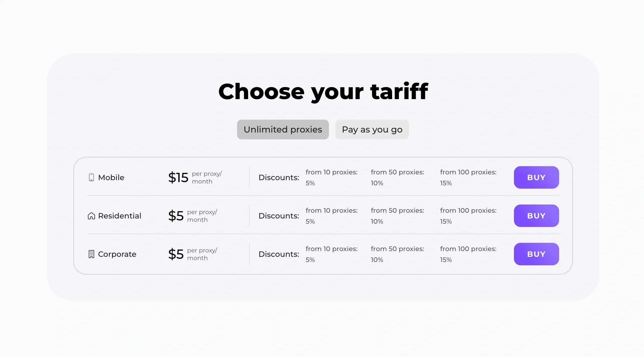Click the $15 Mobile price
This screenshot has width=644, height=357.
178,177
